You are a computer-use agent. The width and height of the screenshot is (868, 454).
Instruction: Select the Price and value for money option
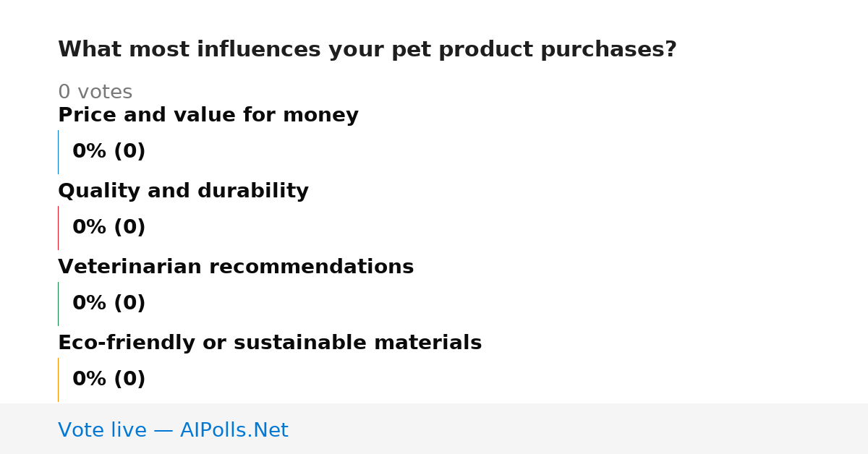point(208,115)
